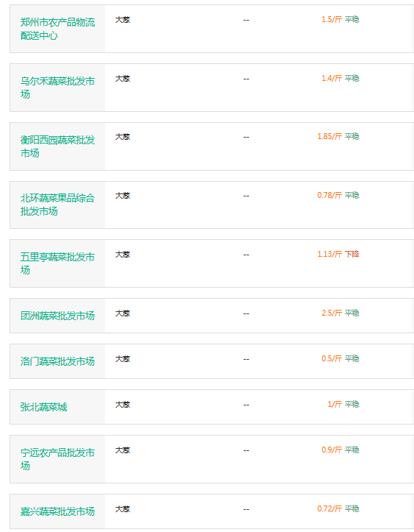Click 大葱 product in 乌尔禾 row
Screen dimensions: 414x532
point(123,79)
